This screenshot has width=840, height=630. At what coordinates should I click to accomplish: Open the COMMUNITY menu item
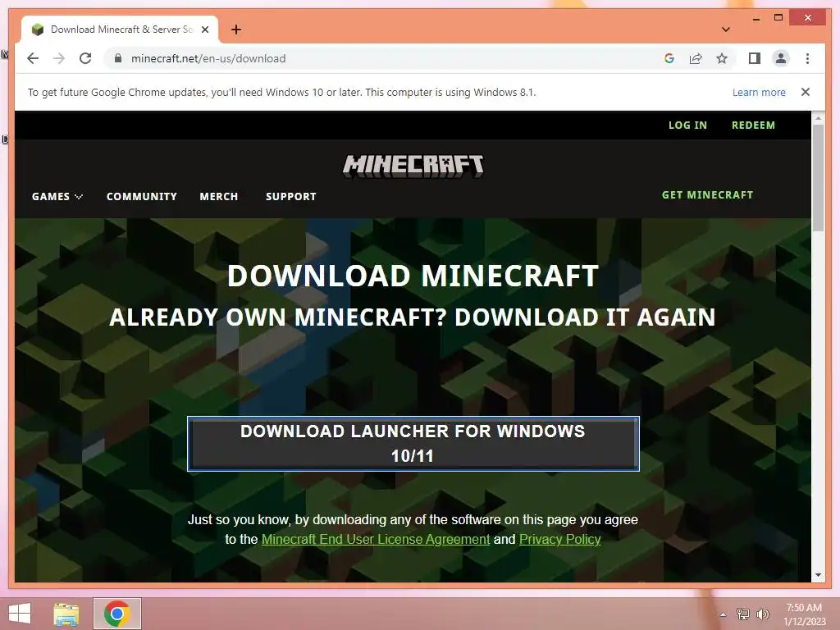(x=141, y=197)
